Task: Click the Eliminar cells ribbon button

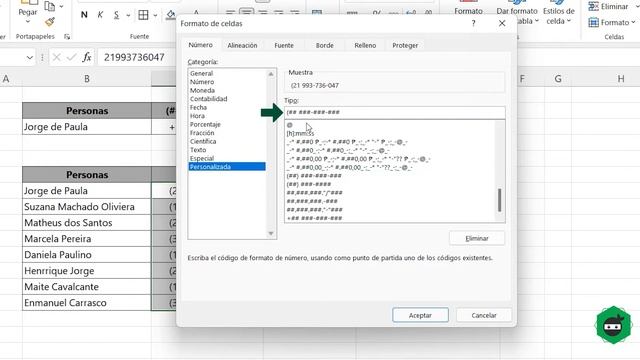Action: [x=608, y=7]
